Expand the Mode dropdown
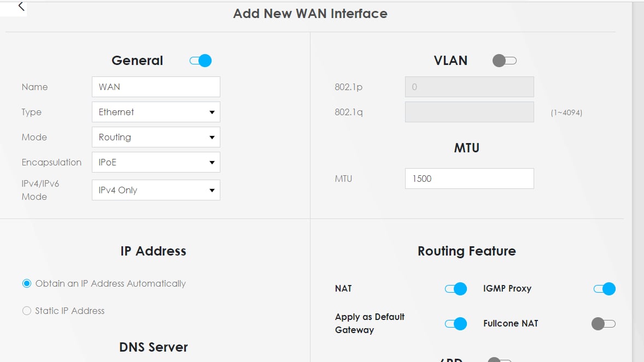The height and width of the screenshot is (362, 644). click(x=156, y=137)
